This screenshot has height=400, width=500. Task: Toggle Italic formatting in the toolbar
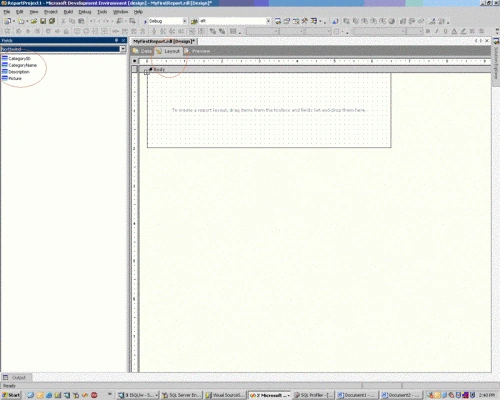437,31
